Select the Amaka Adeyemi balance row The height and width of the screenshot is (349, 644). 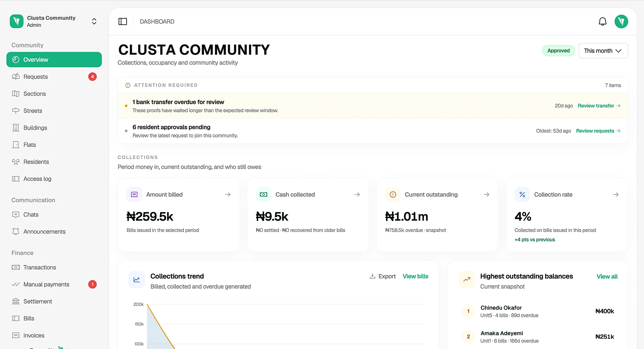538,337
